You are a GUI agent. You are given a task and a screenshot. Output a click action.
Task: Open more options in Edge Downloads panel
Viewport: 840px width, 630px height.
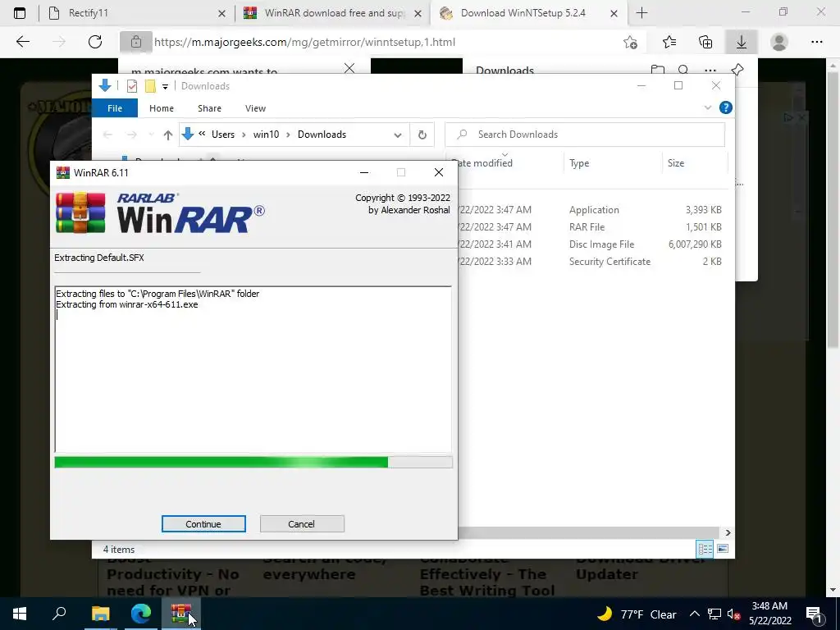point(710,71)
